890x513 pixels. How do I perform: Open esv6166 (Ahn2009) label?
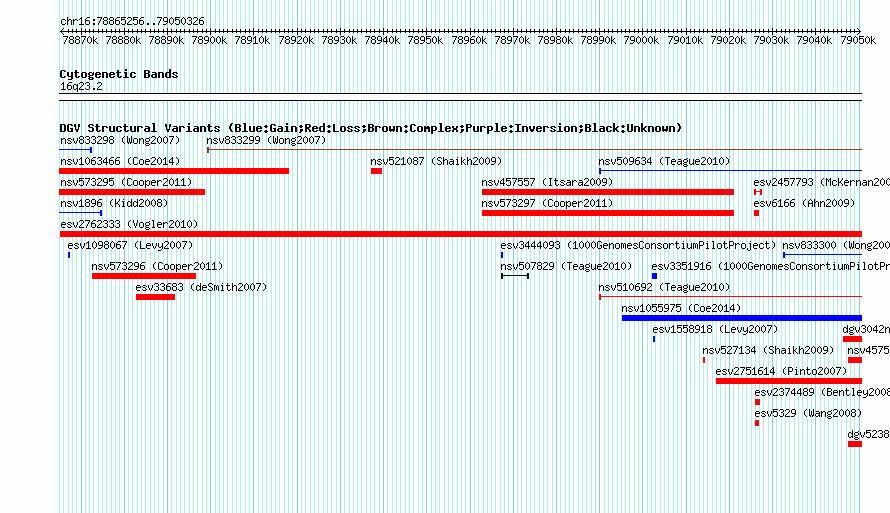click(x=804, y=203)
